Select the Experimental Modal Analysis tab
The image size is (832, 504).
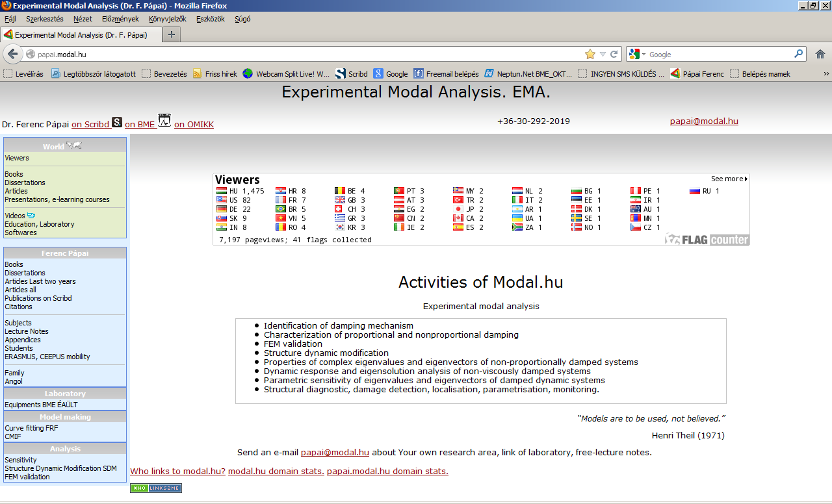(81, 34)
